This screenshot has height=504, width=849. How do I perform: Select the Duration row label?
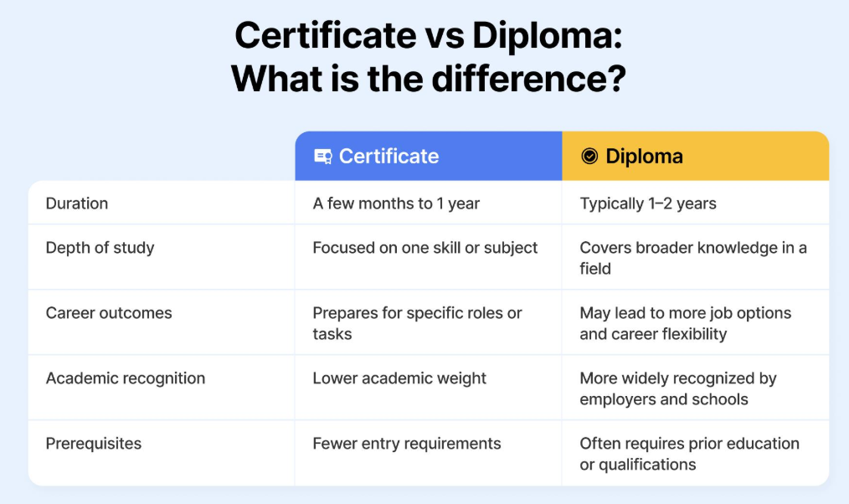(77, 203)
